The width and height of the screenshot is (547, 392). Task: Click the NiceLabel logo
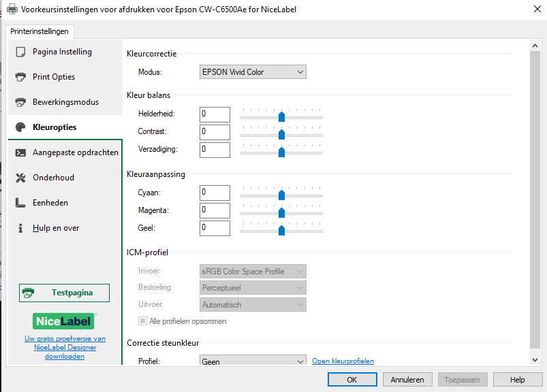pyautogui.click(x=64, y=321)
